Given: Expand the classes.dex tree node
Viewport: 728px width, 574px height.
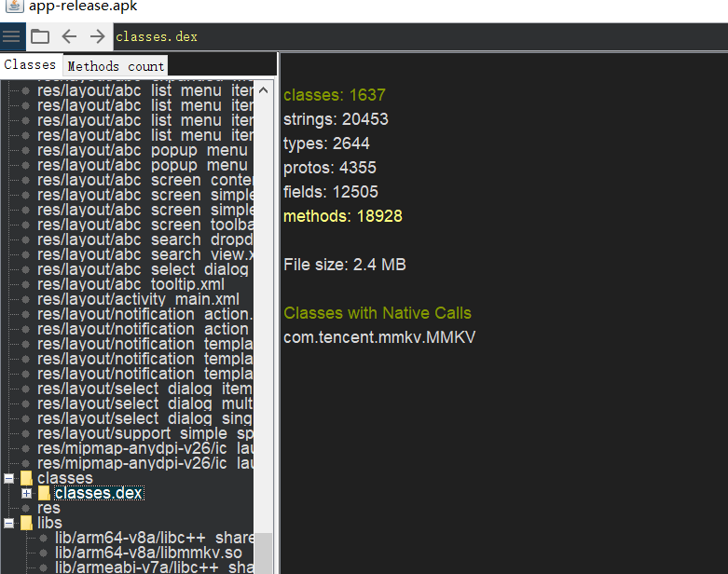Looking at the screenshot, I should tap(26, 493).
